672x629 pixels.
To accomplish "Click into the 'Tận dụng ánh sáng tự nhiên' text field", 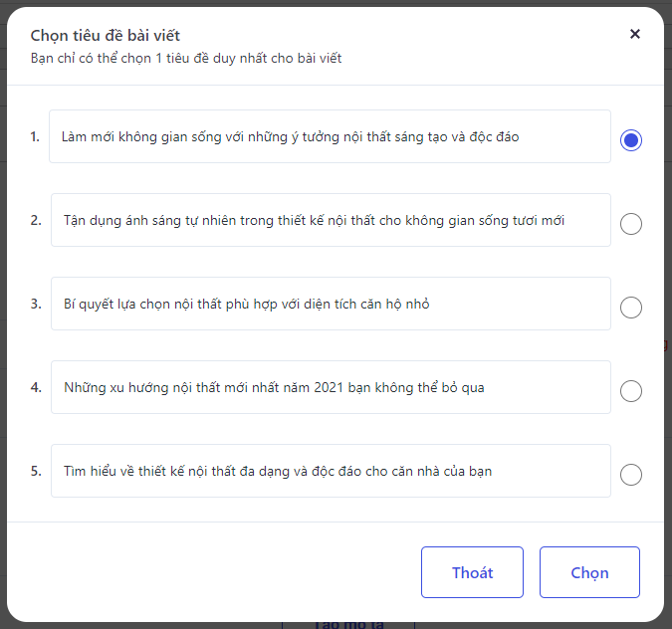I will [x=331, y=220].
